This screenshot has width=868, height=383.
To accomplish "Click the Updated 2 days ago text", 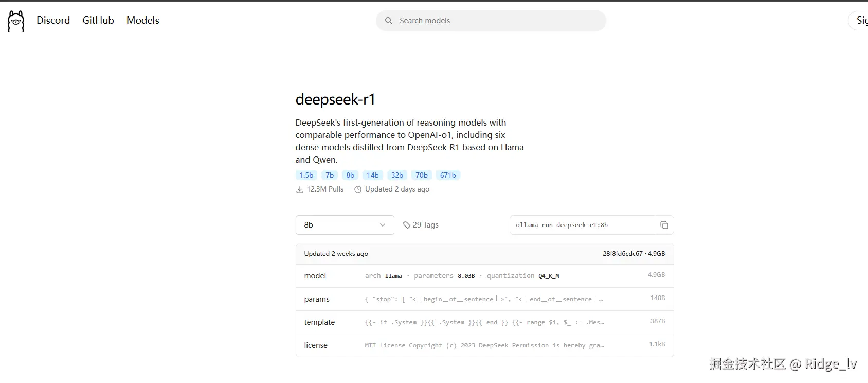I will coord(397,189).
